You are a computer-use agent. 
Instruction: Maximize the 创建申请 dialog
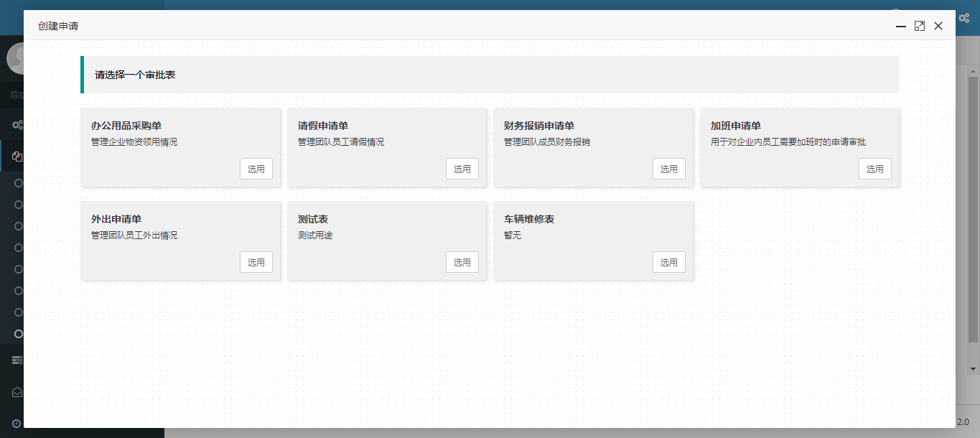click(920, 26)
